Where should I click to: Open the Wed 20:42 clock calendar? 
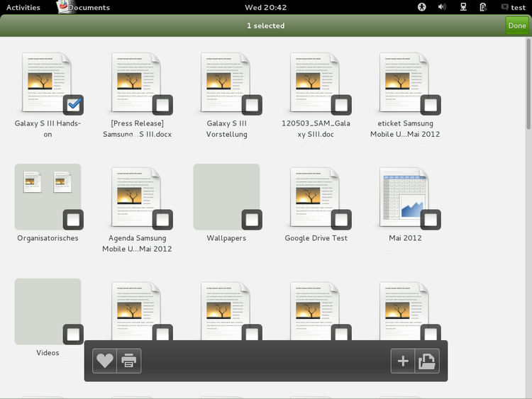tap(265, 7)
